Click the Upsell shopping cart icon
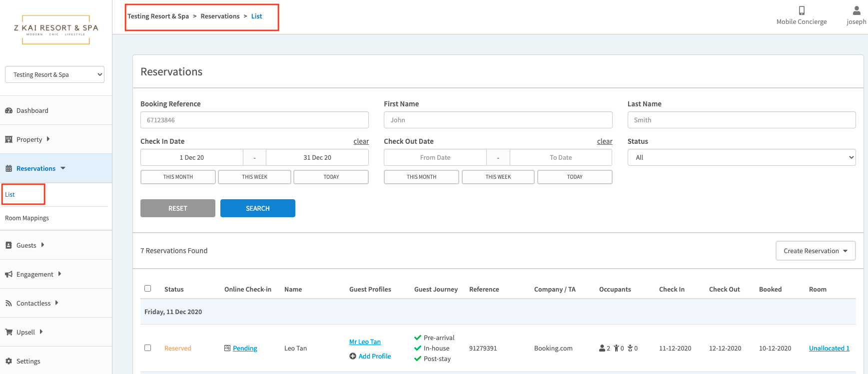Image resolution: width=868 pixels, height=374 pixels. (8, 332)
